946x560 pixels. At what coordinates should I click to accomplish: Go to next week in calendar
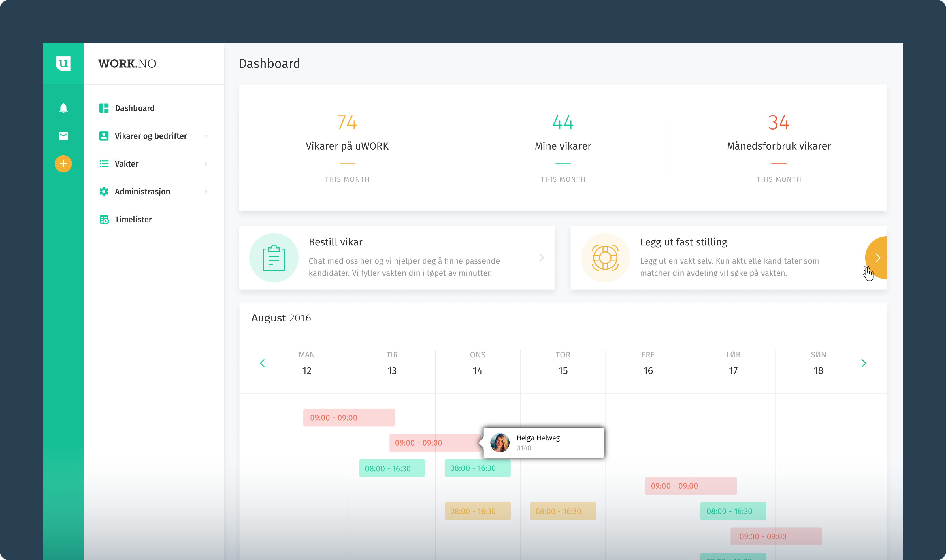coord(863,363)
